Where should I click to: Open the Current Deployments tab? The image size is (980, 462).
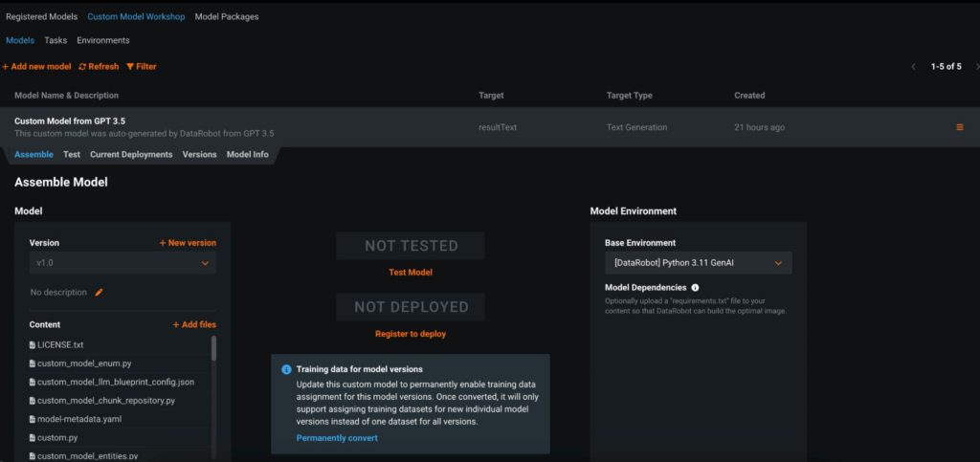click(131, 155)
